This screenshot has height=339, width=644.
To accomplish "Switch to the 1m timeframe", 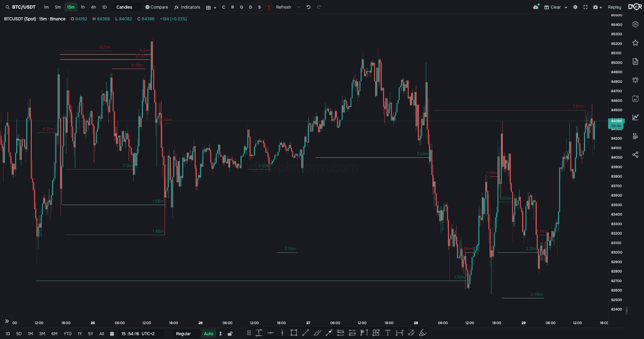I will click(46, 7).
